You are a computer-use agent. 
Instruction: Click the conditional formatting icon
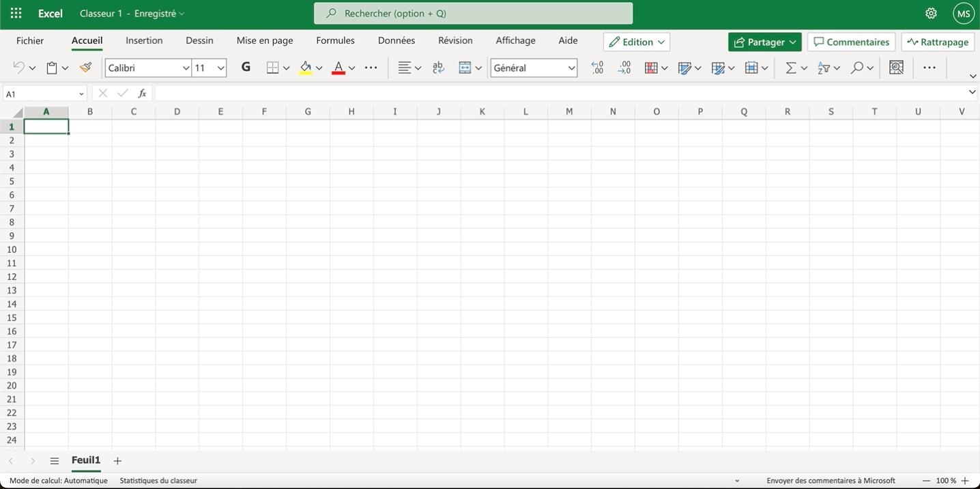tap(651, 68)
